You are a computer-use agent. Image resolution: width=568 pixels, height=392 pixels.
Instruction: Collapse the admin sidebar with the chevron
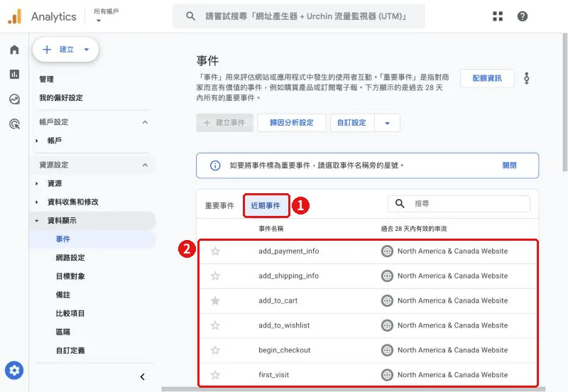143,377
